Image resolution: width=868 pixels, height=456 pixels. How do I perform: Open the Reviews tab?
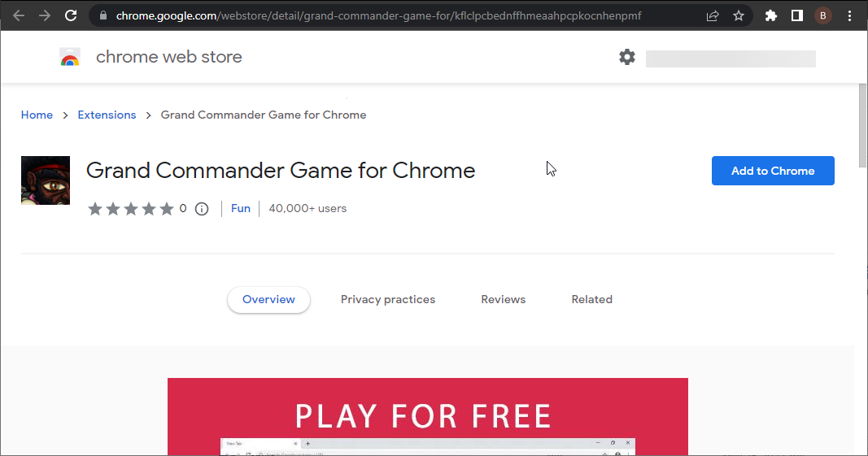503,299
